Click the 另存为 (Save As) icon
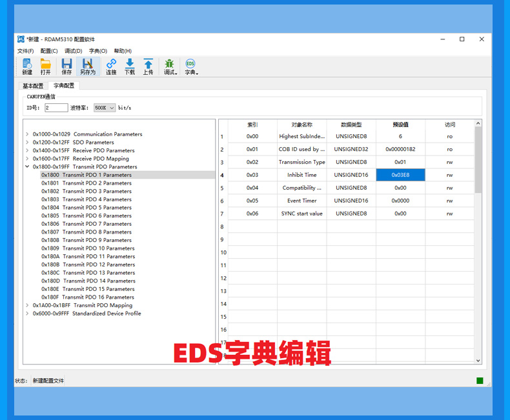The height and width of the screenshot is (420, 510). click(x=88, y=66)
